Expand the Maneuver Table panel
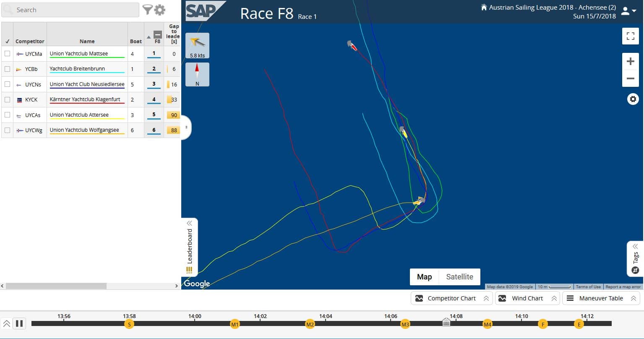The height and width of the screenshot is (339, 644). (601, 298)
